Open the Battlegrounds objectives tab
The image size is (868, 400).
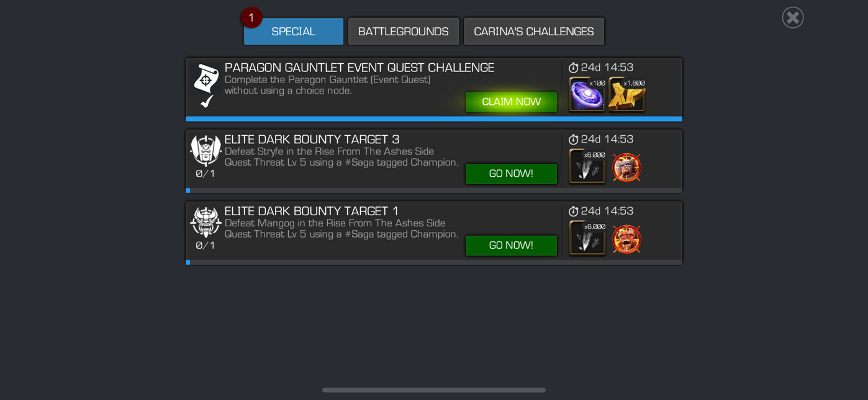pyautogui.click(x=404, y=31)
